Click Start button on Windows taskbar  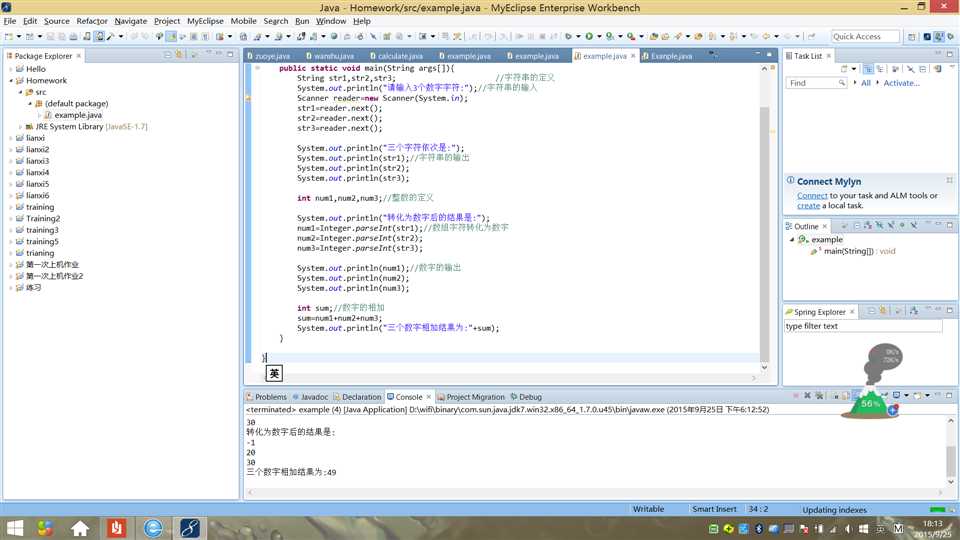[x=15, y=528]
